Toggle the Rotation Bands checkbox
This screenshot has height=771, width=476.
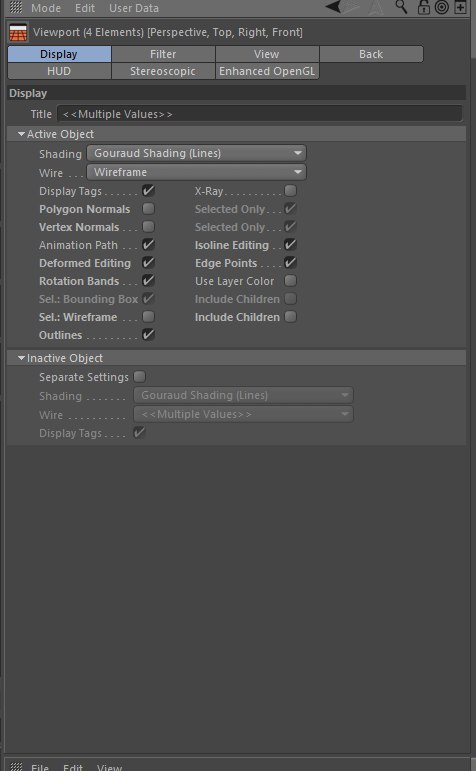pos(148,281)
